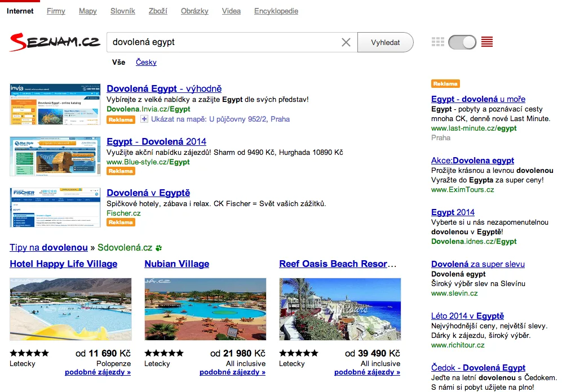562x392 pixels.
Task: Open 'Dovolená v Egyptě' Fischer result
Action: (x=148, y=193)
